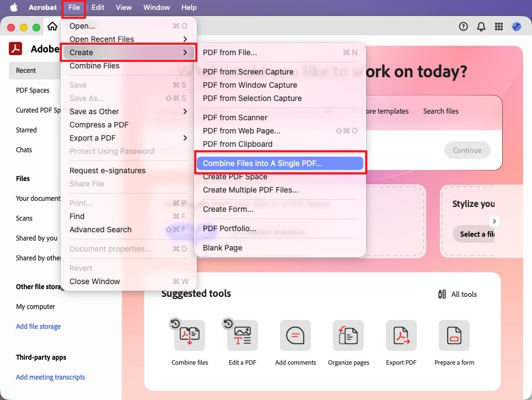
Task: Select Create Form...
Action: point(280,209)
